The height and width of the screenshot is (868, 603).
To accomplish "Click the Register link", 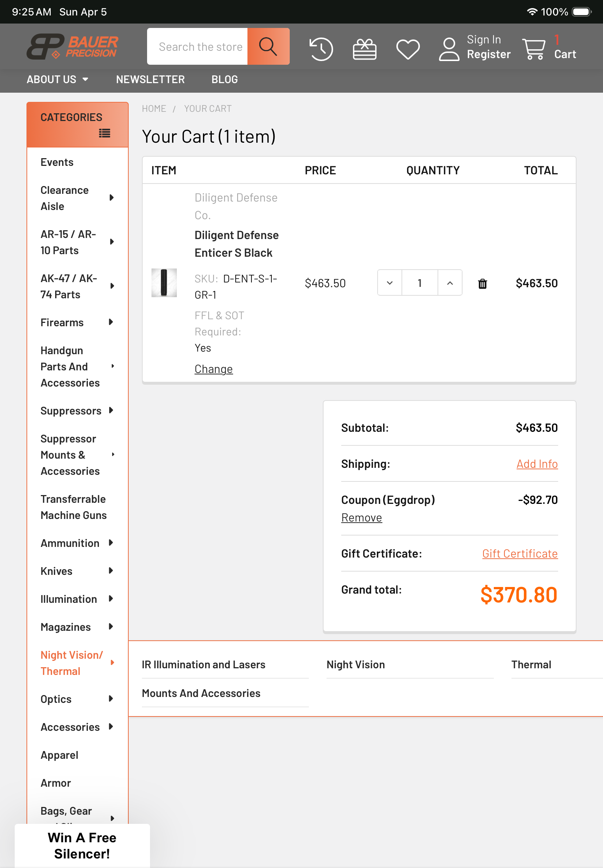I will (x=489, y=54).
